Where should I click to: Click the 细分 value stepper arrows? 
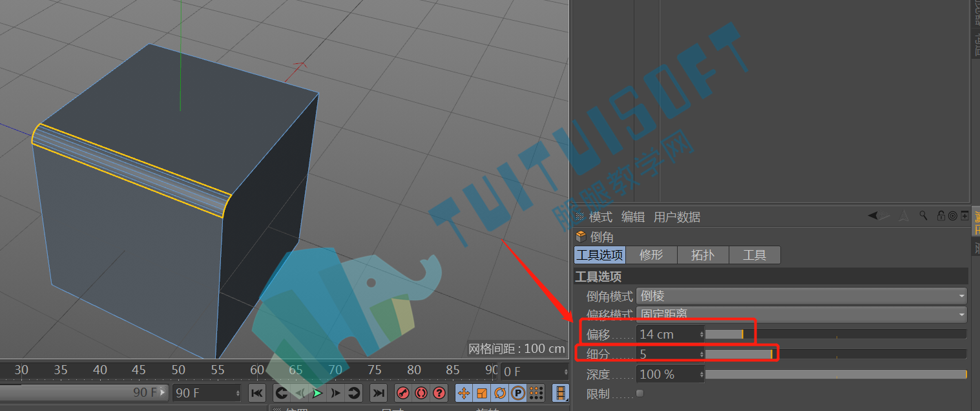pyautogui.click(x=702, y=353)
